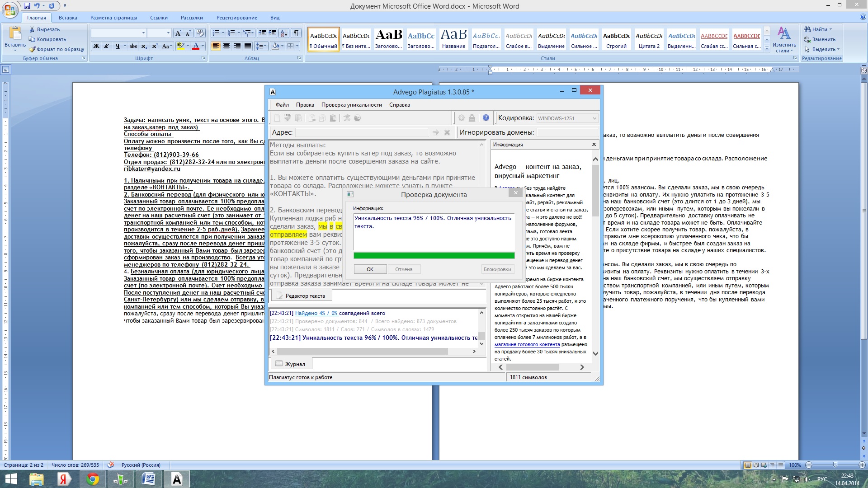The image size is (868, 488).
Task: Click the Вырезать scissors icon
Action: coord(32,29)
